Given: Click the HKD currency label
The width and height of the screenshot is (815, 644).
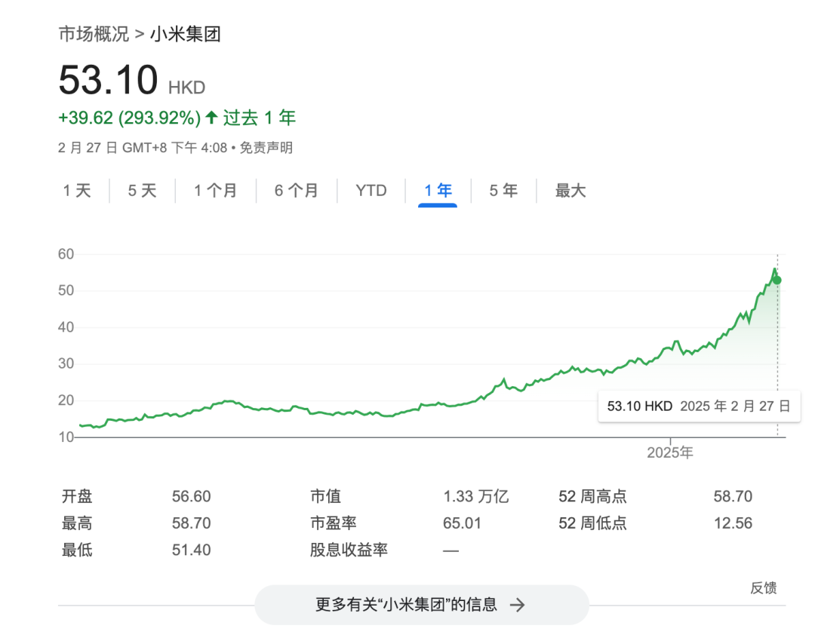Looking at the screenshot, I should (x=186, y=87).
